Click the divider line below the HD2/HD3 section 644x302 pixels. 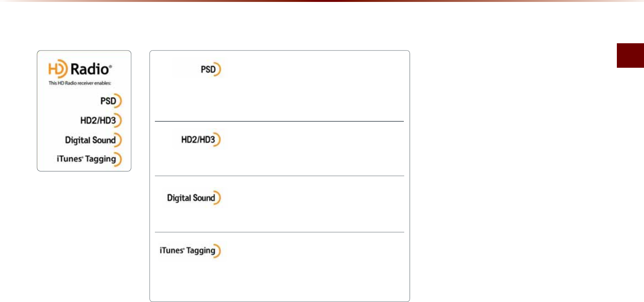click(279, 176)
